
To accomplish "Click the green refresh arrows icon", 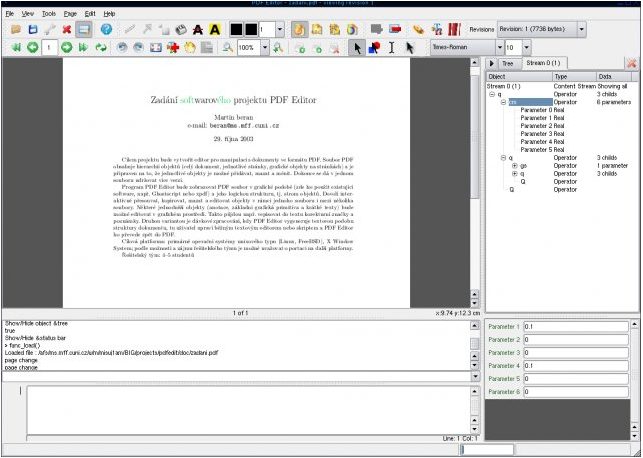I will 100,48.
